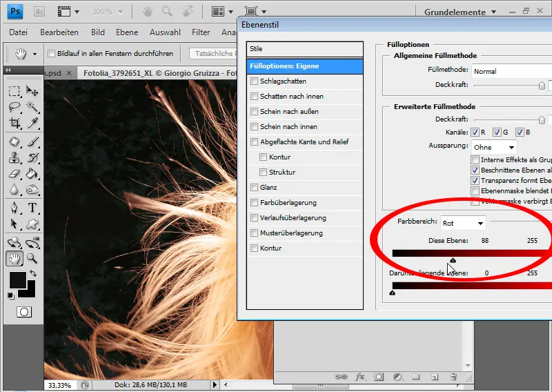Click Darunter liegende Ebene black slider handle
Image resolution: width=552 pixels, height=392 pixels.
[x=392, y=293]
